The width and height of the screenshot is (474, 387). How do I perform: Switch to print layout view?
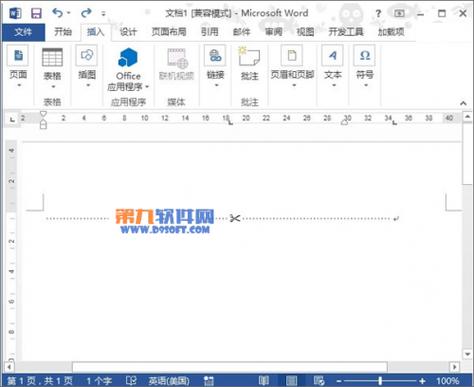click(291, 380)
